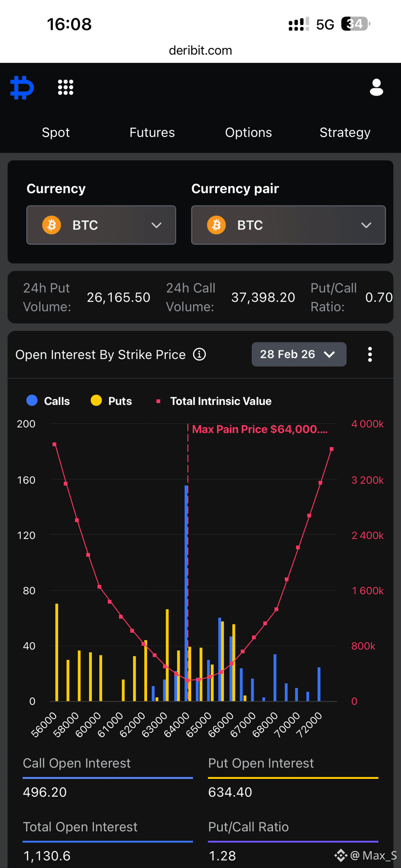The image size is (401, 868).
Task: Click the info icon beside Open Interest title
Action: (x=200, y=355)
